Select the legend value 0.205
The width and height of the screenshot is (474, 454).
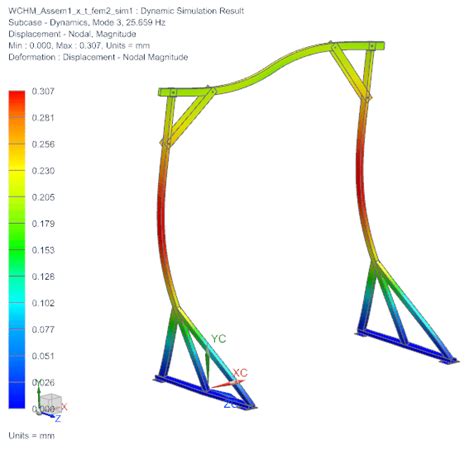(43, 197)
